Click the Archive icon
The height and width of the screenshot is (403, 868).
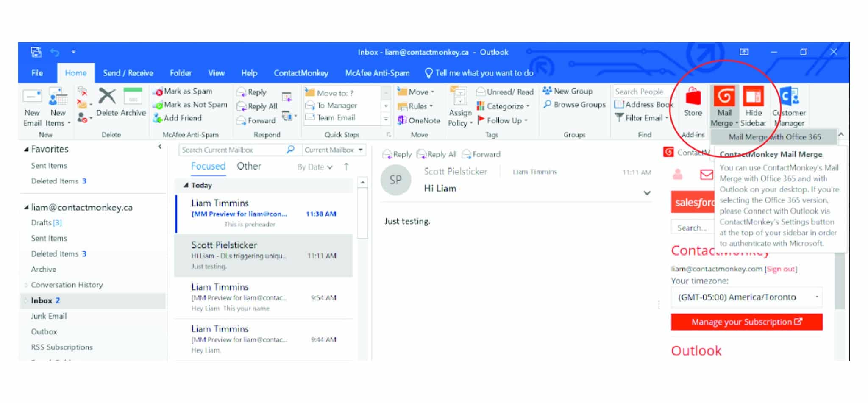(133, 96)
